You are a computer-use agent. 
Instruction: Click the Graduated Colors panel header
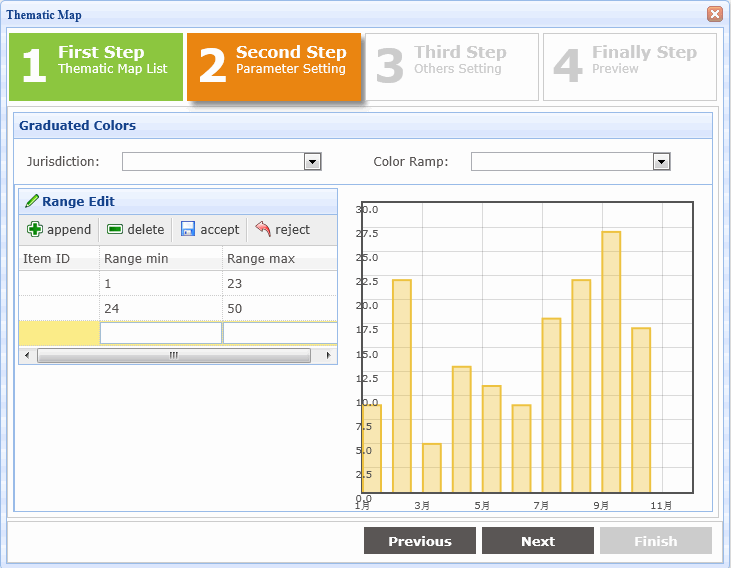point(363,125)
